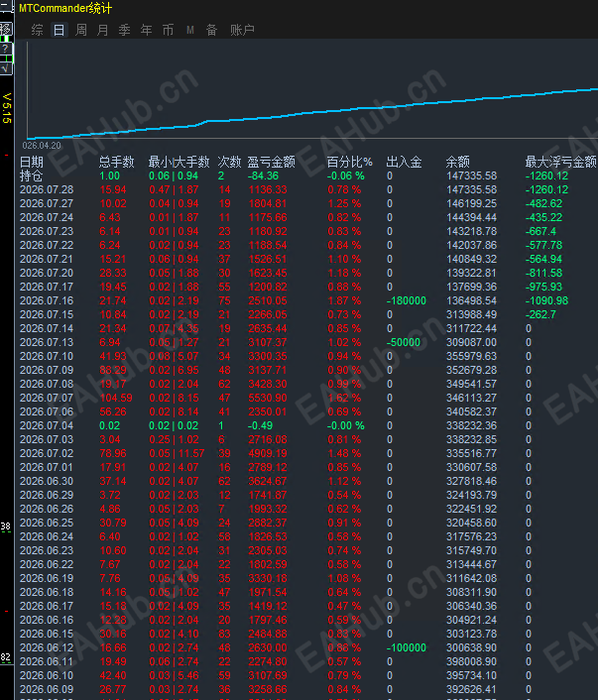
Task: Click trade count 83 on 2026.06.15
Action: pyautogui.click(x=225, y=634)
